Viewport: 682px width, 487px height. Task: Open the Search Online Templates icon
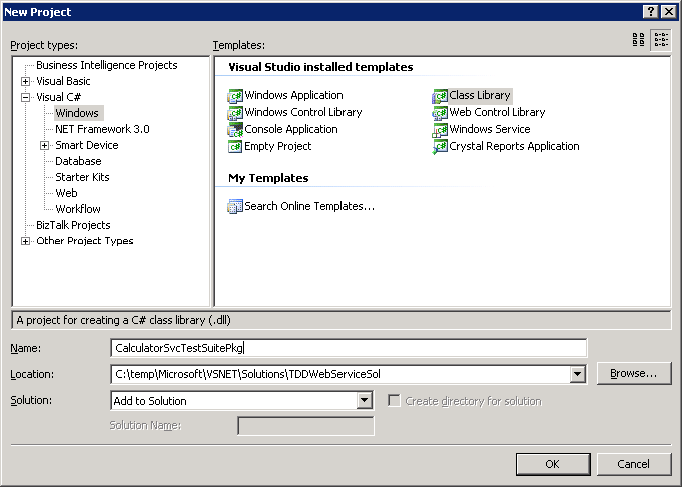click(236, 207)
